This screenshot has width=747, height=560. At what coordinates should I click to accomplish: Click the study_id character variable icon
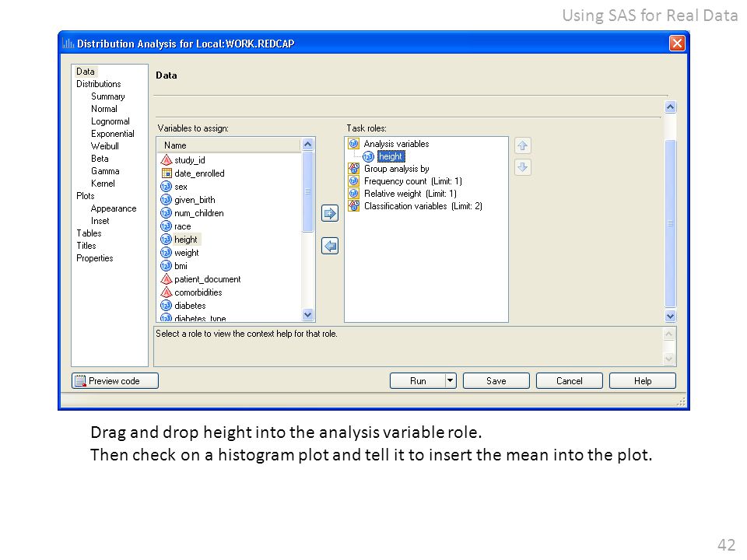[166, 160]
